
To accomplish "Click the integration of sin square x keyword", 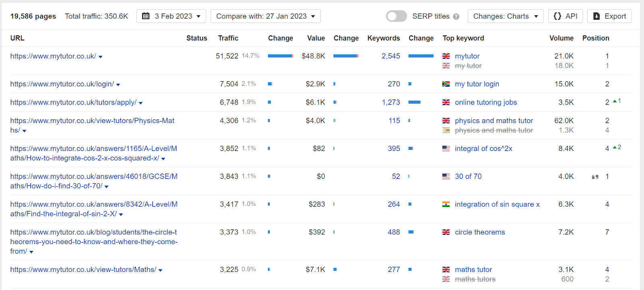I will (x=497, y=204).
